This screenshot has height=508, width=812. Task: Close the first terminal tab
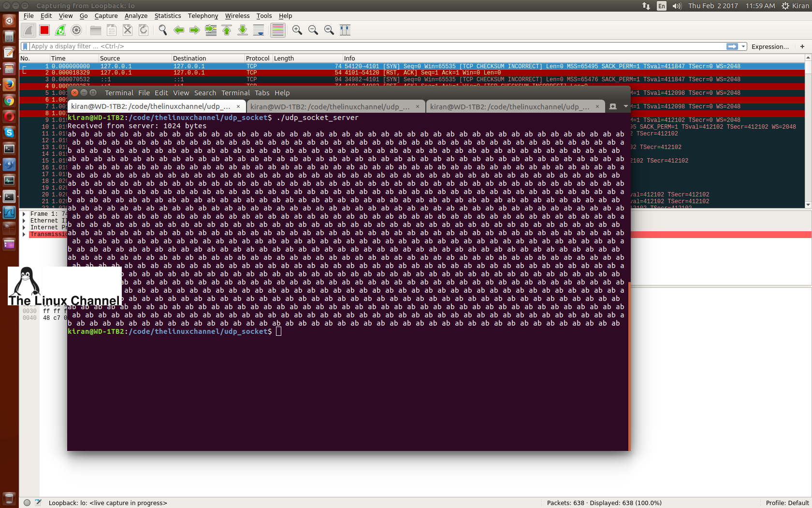coord(238,106)
